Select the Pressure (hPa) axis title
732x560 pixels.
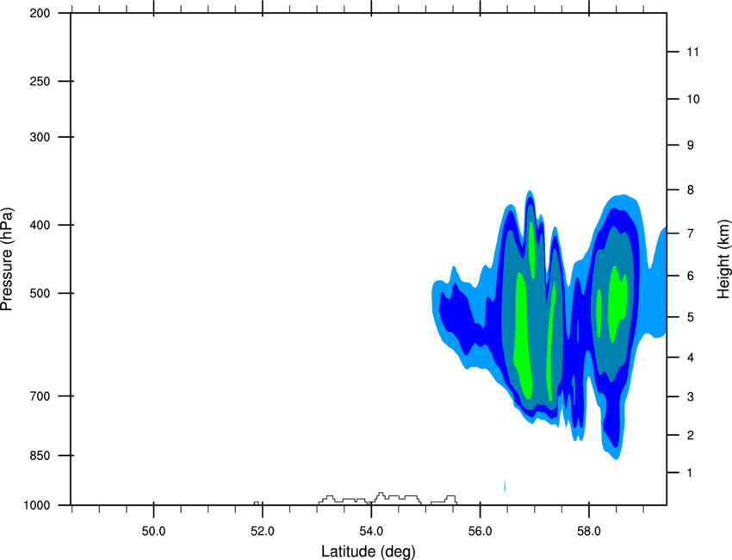click(x=7, y=259)
